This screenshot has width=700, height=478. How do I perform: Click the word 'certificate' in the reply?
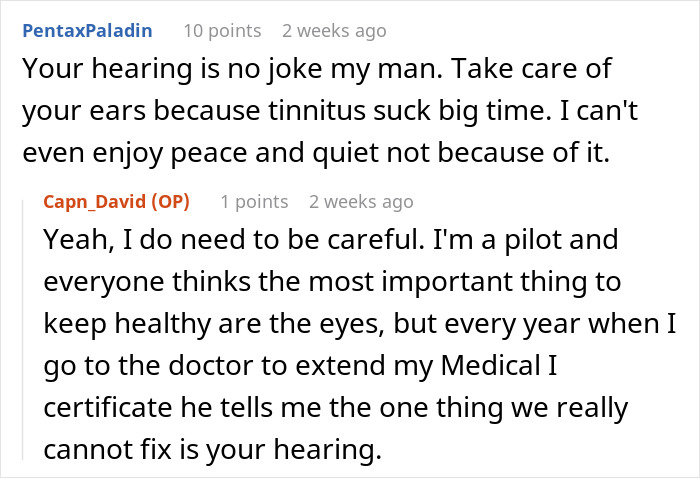(x=100, y=409)
